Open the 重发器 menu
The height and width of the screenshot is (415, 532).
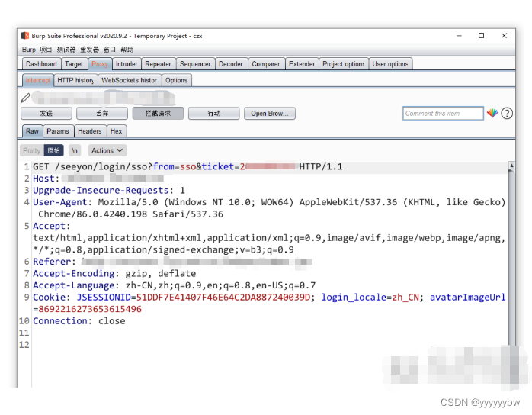click(x=90, y=50)
